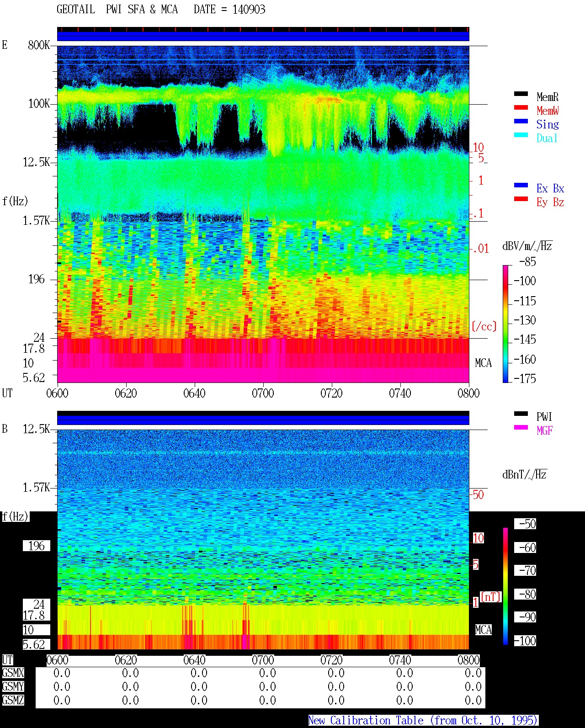Open the New Calibration Table link
The image size is (585, 728).
click(423, 721)
